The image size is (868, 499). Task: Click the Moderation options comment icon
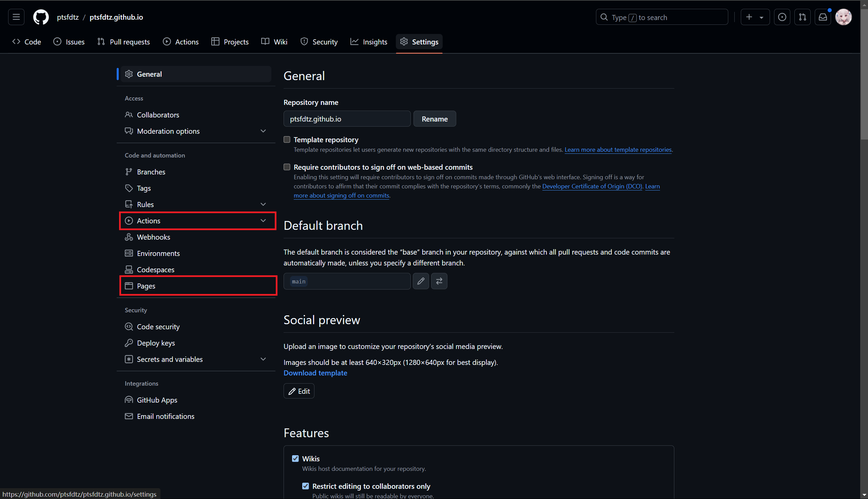pos(129,131)
